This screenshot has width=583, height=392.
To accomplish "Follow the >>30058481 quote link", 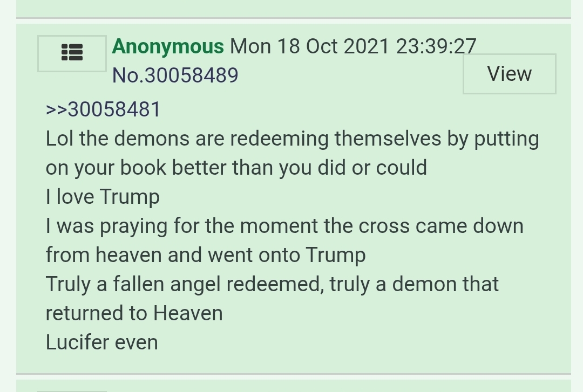I will pos(103,109).
